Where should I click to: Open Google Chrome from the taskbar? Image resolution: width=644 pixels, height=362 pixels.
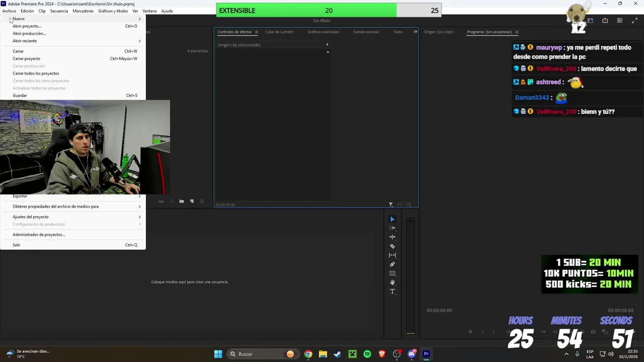pyautogui.click(x=308, y=354)
